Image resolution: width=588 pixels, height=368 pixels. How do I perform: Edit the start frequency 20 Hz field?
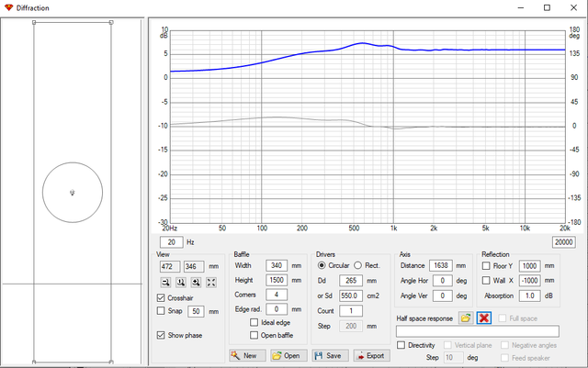[x=172, y=242]
